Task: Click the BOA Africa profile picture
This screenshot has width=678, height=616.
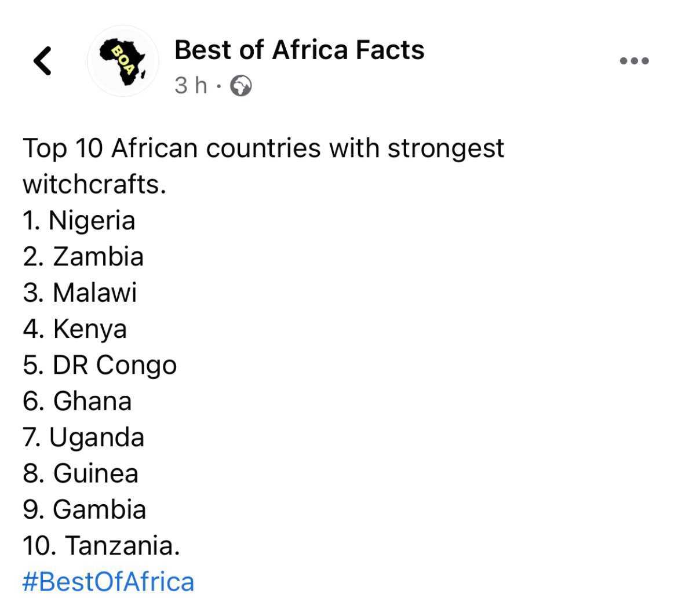Action: click(x=123, y=61)
